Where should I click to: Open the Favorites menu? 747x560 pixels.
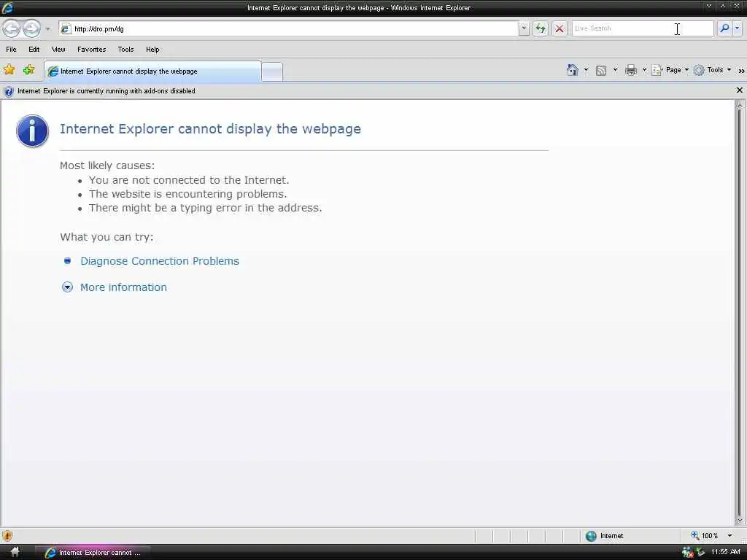pos(91,49)
